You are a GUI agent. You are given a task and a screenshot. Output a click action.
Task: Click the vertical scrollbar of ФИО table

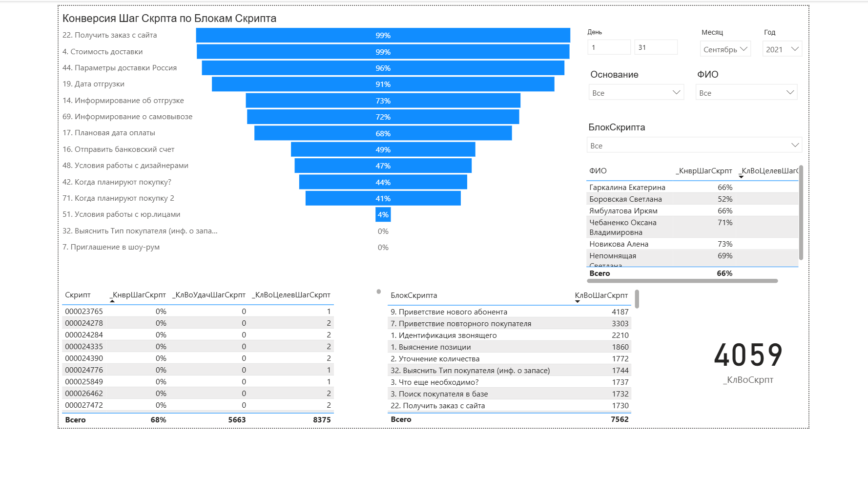[801, 213]
